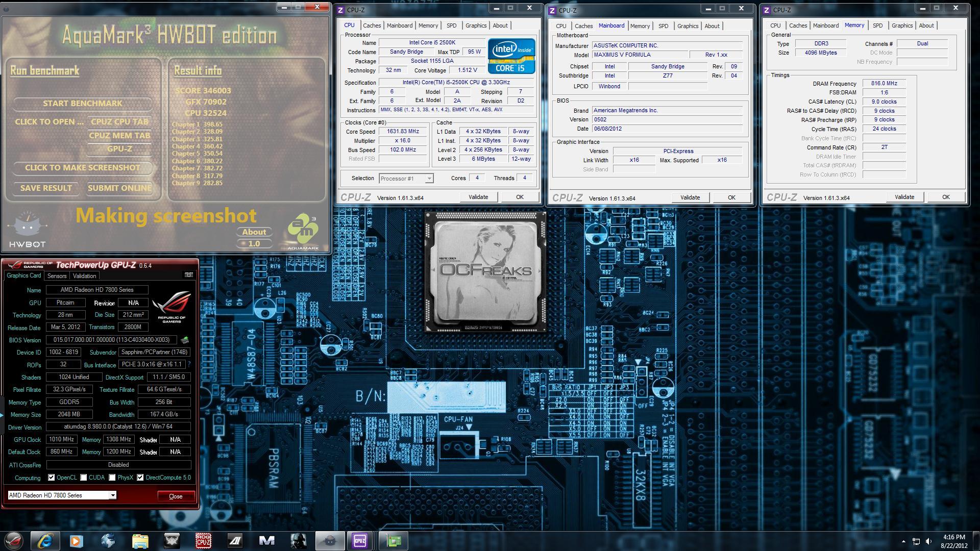Screen dimensions: 980x551
Task: Click the SCORE 346003 result text
Action: click(x=203, y=91)
